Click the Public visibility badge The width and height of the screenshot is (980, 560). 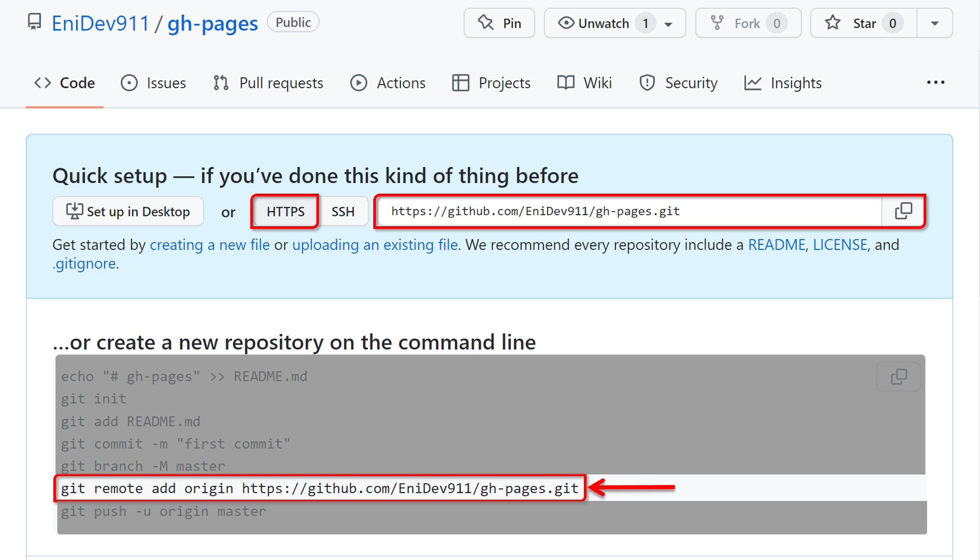[293, 22]
